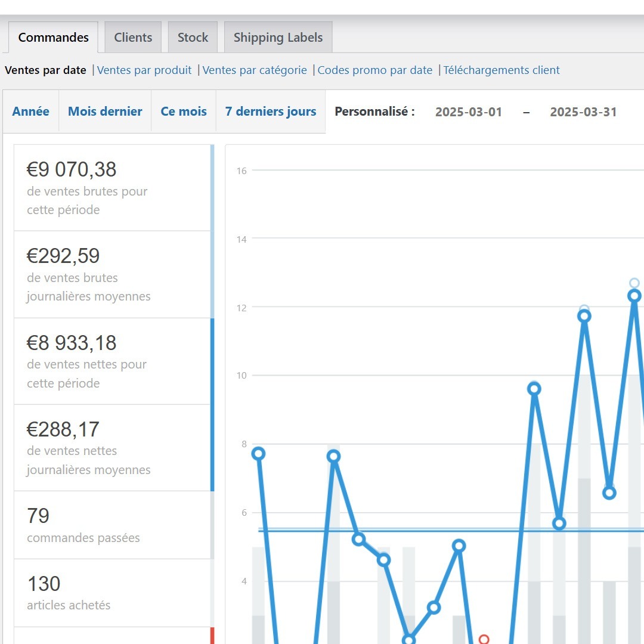
Task: Filter by 7 derniers jours
Action: click(x=271, y=112)
